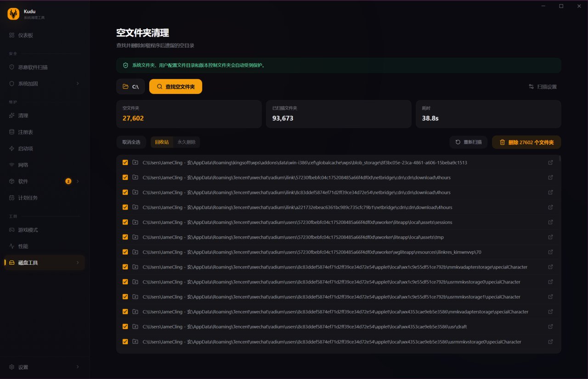Expand the 系统加固 submenu chevron
This screenshot has height=379, width=588.
77,84
